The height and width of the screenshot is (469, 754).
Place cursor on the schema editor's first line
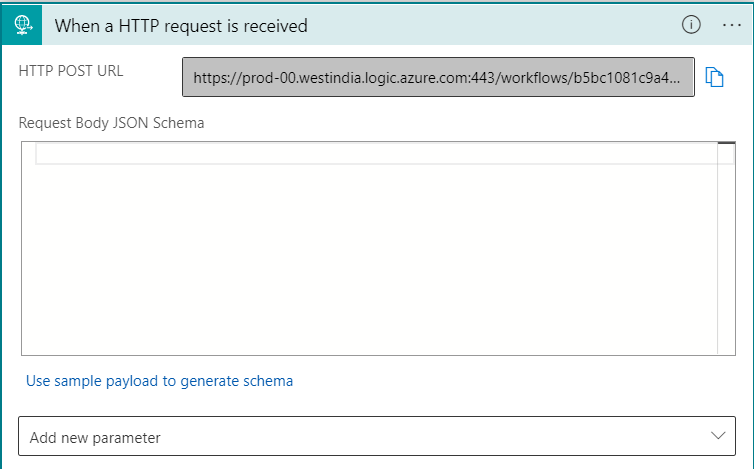pos(376,154)
